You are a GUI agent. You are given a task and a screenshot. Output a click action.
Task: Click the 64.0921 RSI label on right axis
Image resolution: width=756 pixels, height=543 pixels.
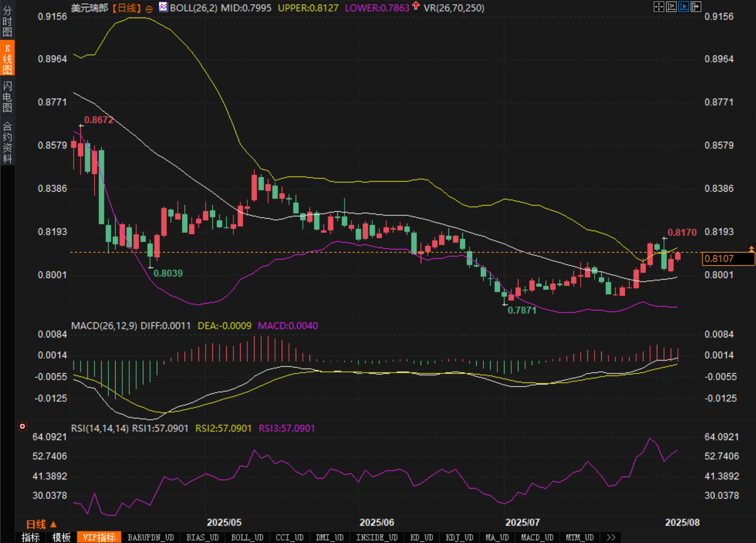(722, 437)
